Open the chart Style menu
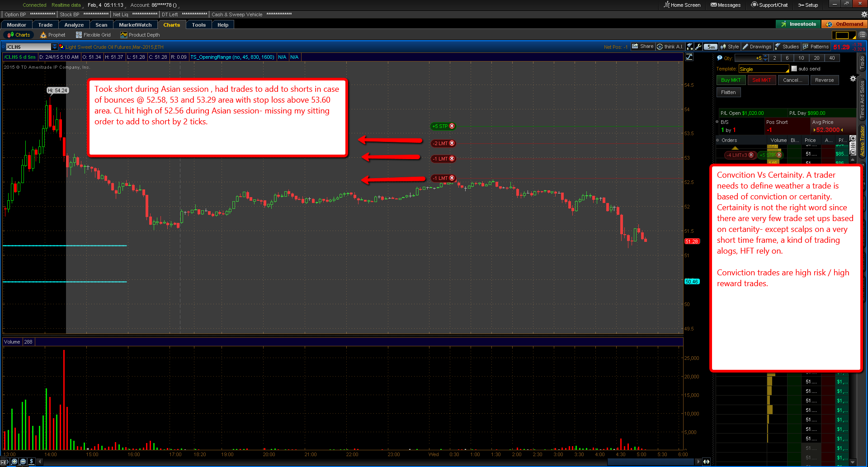 [x=730, y=47]
